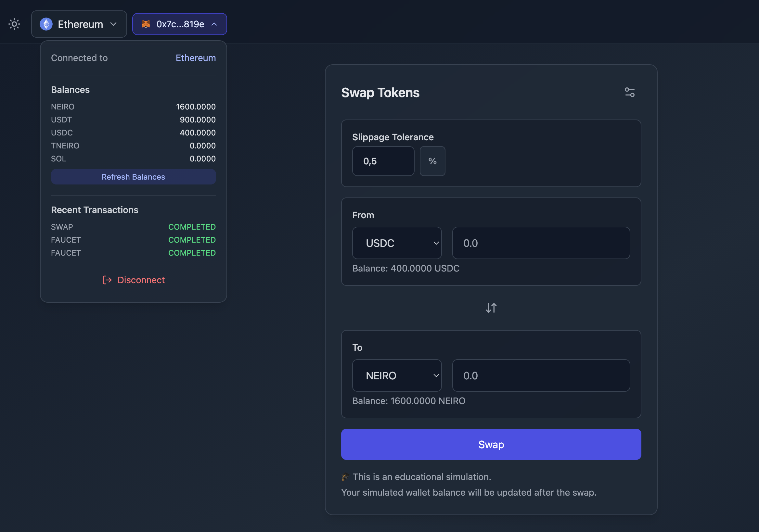The height and width of the screenshot is (532, 759).
Task: Flip From and To tokens arrows
Action: 491,308
